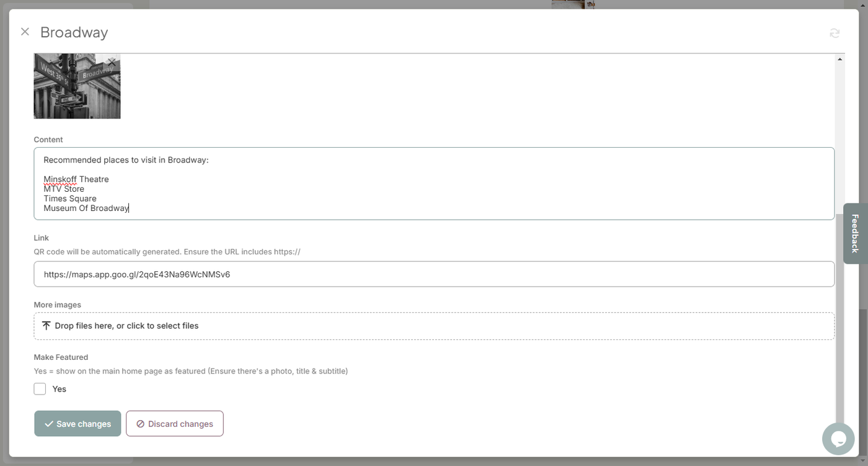
Task: Click the scrollbar up arrow
Action: coord(840,60)
